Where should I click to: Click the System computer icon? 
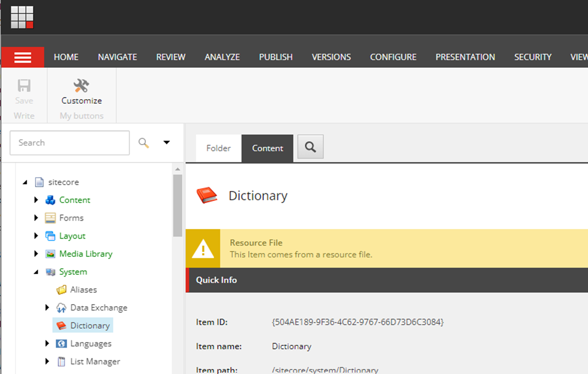[50, 272]
